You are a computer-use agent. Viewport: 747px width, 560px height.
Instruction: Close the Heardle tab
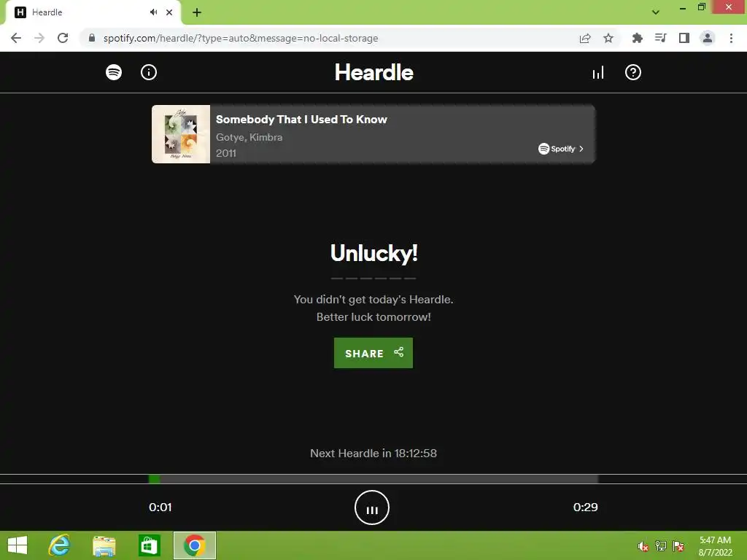click(x=169, y=12)
